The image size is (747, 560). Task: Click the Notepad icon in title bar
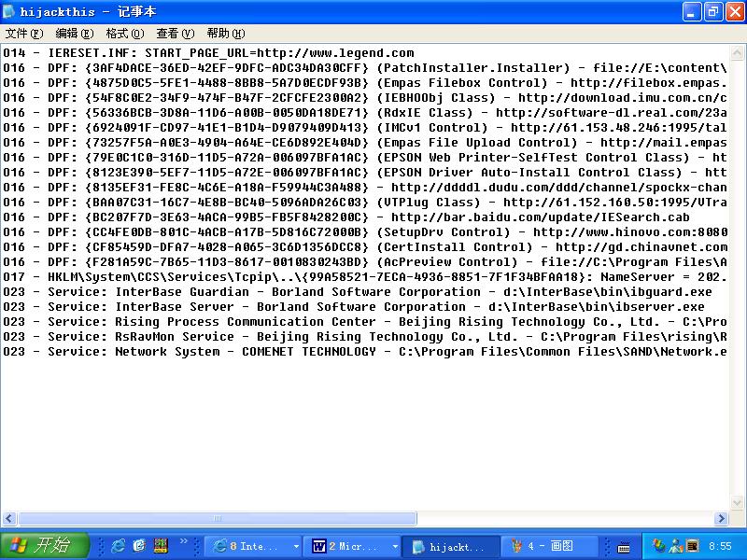[x=9, y=11]
